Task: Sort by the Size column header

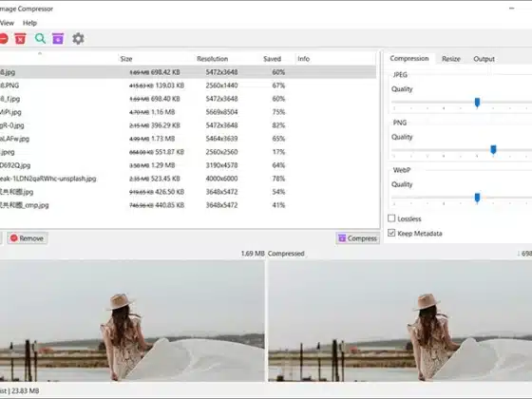Action: (125, 59)
